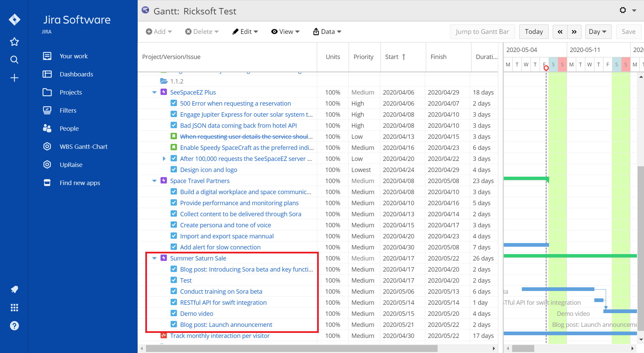Open notifications megaphone icon
644x353 pixels.
14,289
